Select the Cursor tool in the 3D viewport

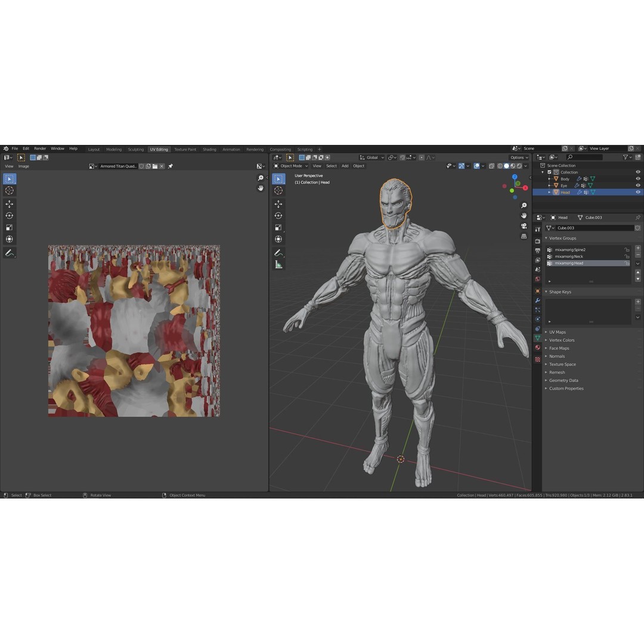pos(278,191)
